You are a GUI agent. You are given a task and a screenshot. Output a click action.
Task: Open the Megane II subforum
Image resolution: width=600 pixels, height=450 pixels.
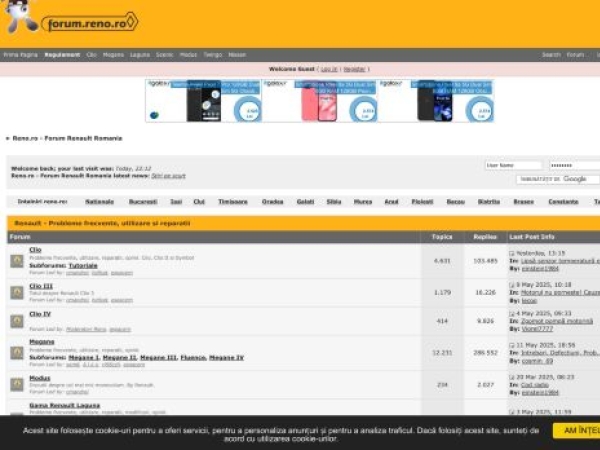coord(120,358)
